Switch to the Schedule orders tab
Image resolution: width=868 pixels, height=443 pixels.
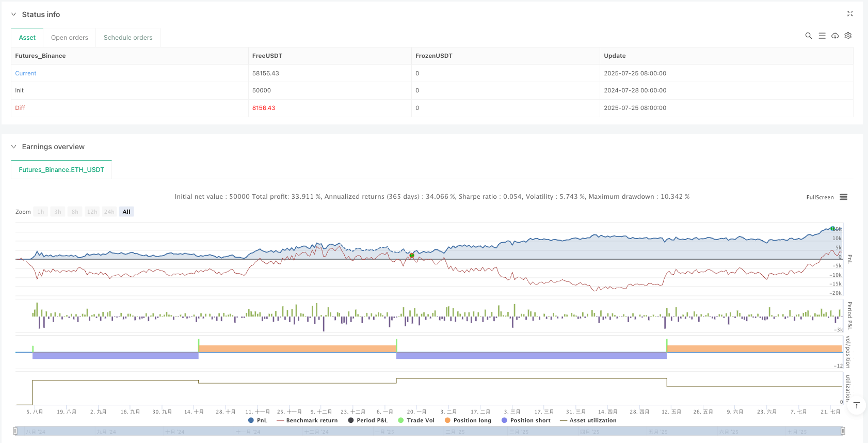pos(128,38)
